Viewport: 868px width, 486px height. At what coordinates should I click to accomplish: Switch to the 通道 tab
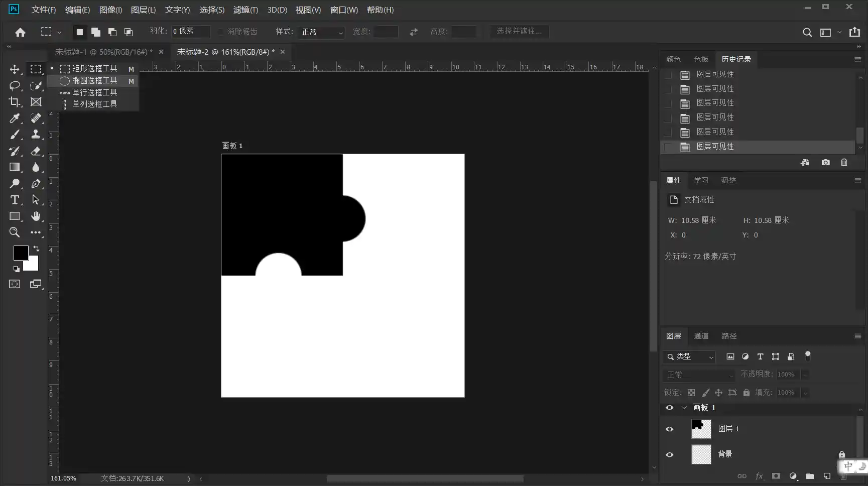pyautogui.click(x=701, y=336)
